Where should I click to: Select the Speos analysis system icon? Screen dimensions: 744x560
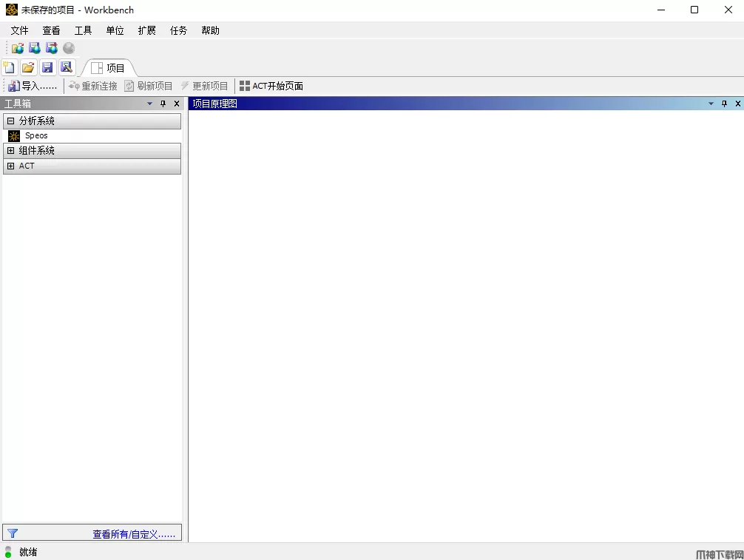(x=14, y=136)
